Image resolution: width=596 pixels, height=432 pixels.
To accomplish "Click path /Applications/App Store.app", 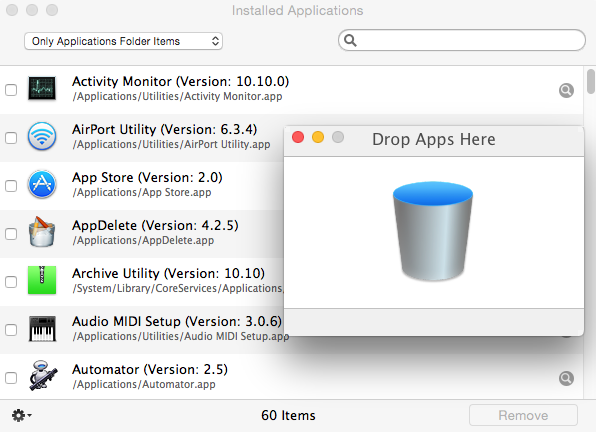I will tap(142, 193).
